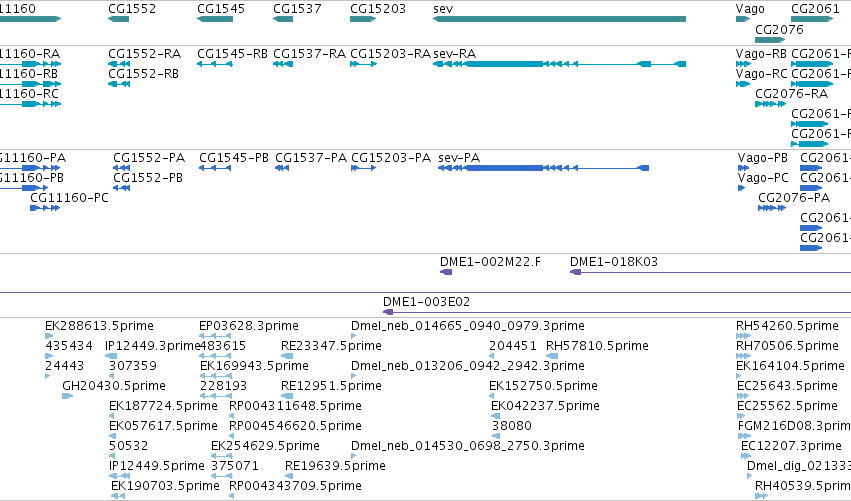Select EST RP004311648.5prime
This screenshot has height=501, width=851.
[x=231, y=416]
